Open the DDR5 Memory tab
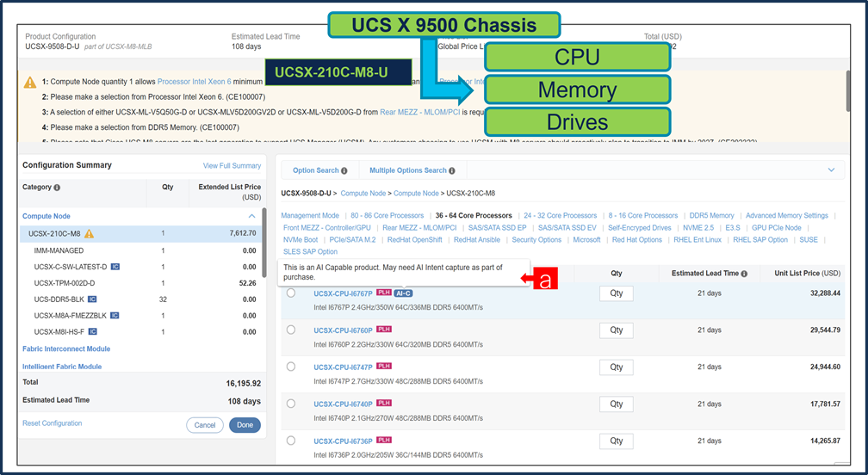Viewport: 868px width, 475px height. [711, 216]
